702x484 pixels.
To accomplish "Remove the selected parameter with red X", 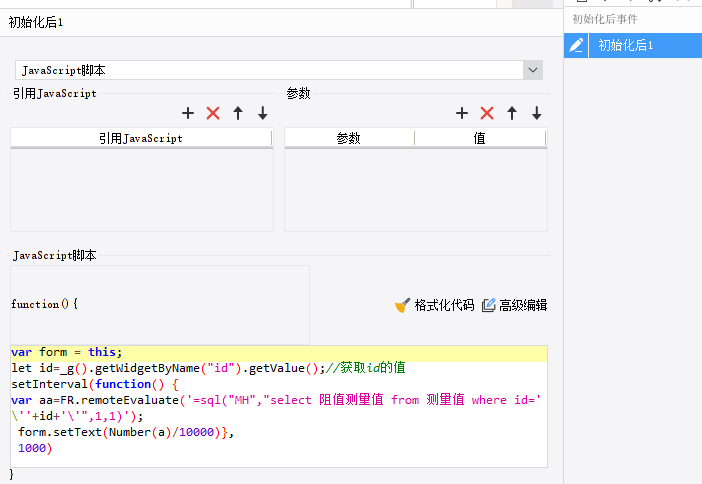I will click(487, 114).
